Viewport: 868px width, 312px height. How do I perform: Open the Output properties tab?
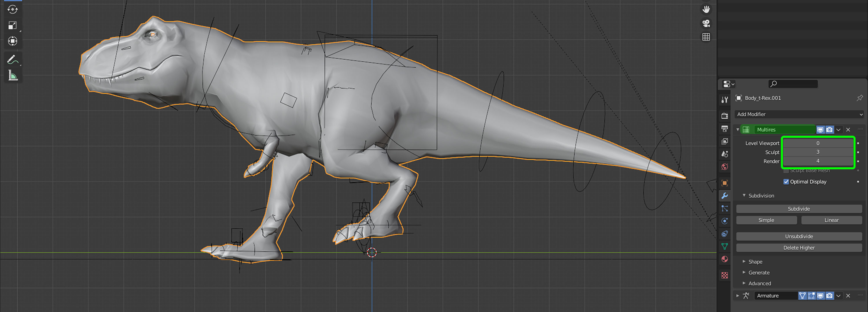tap(724, 129)
